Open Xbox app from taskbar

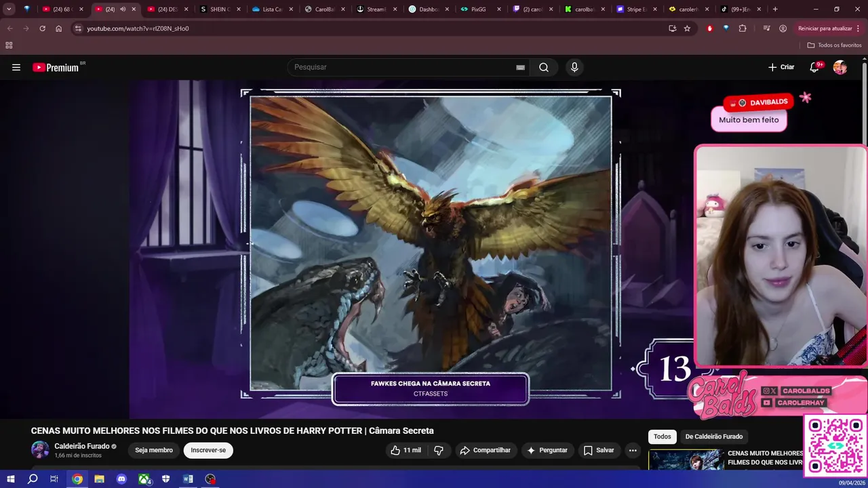pos(144,479)
